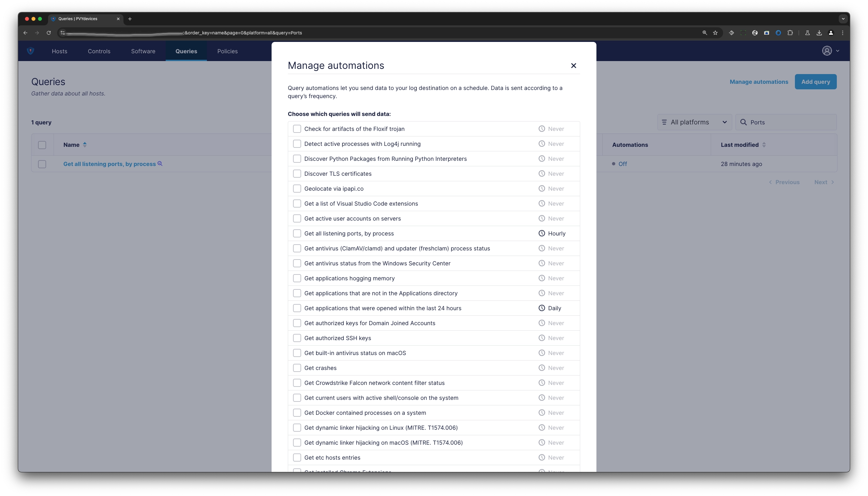The image size is (868, 496).
Task: Click the clock icon next to 'Get applications that were opened'
Action: 541,308
